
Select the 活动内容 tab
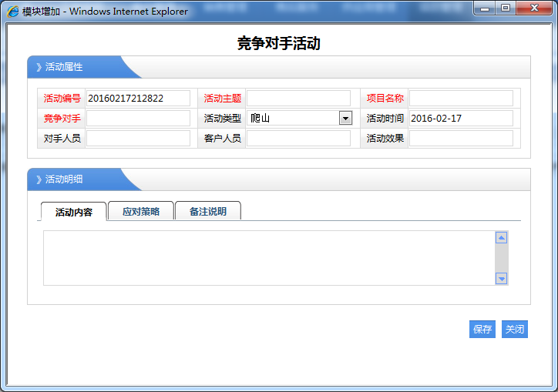[x=73, y=212]
